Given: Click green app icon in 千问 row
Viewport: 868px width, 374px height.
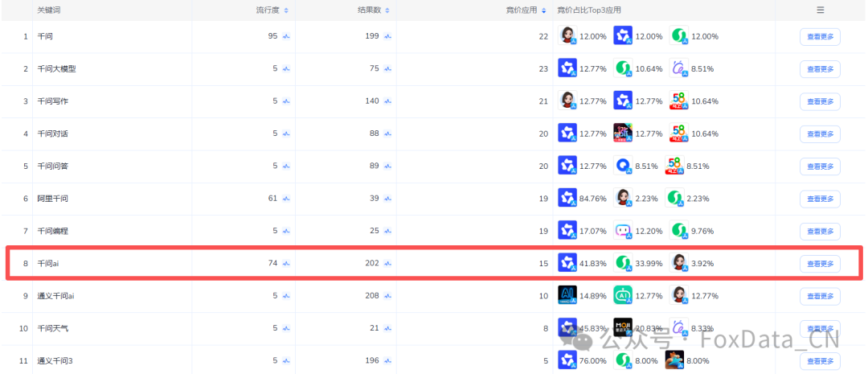Looking at the screenshot, I should tap(678, 35).
